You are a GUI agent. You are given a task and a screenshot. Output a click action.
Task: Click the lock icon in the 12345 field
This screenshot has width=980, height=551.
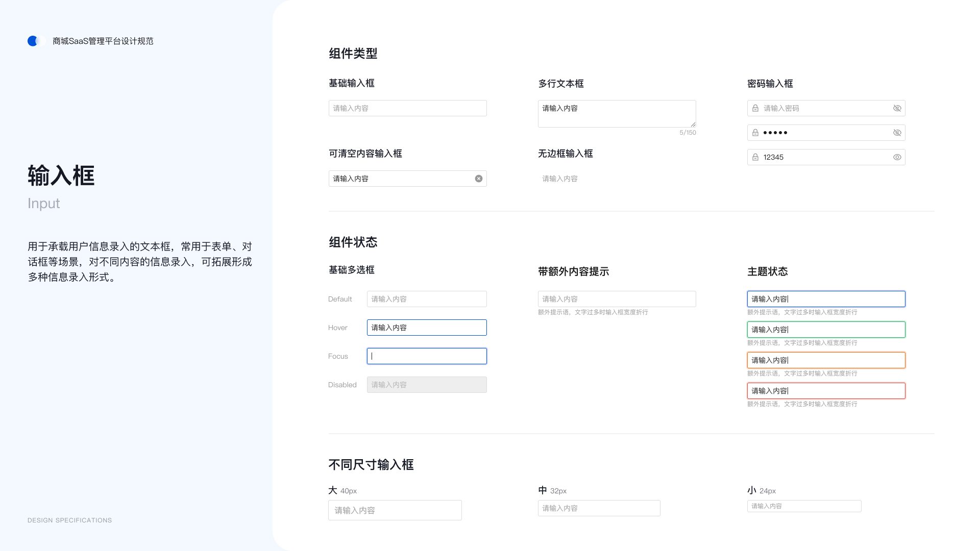[x=755, y=157]
